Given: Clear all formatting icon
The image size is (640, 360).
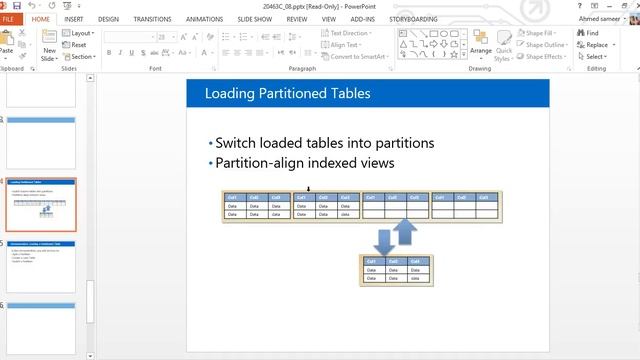Looking at the screenshot, I should 210,37.
